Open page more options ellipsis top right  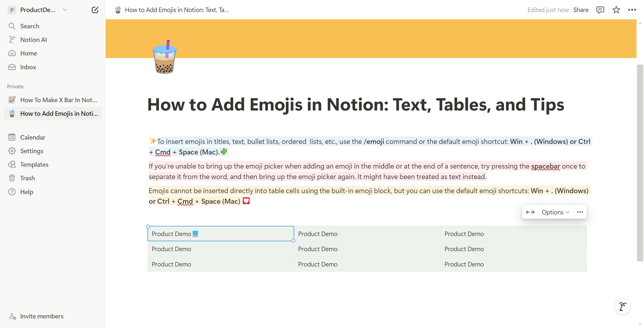pos(632,10)
